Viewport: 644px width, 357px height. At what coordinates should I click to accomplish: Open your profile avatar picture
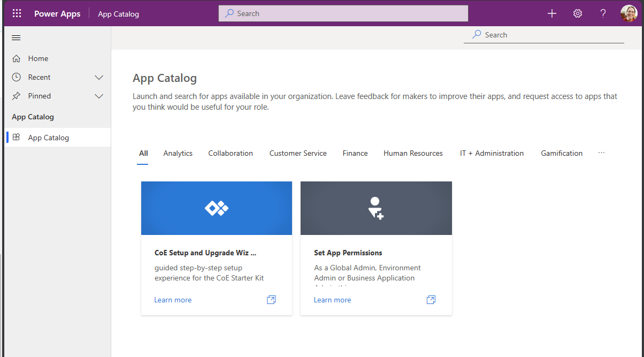tap(629, 13)
